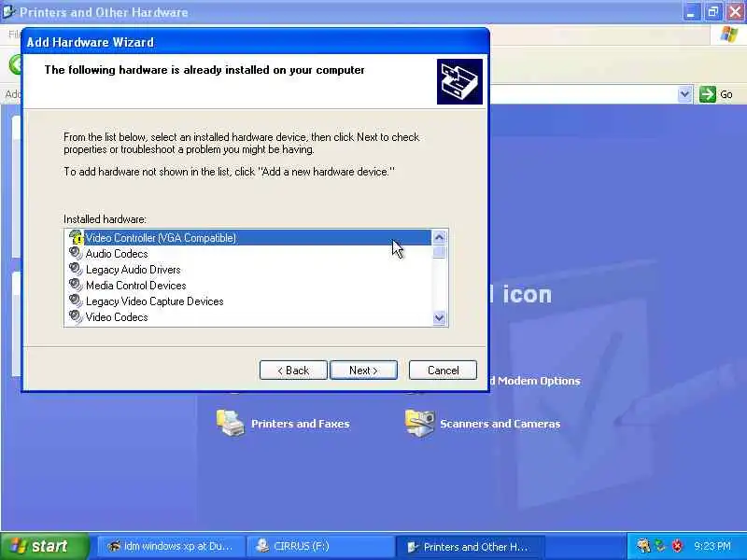Click the warning icon beside Video Controller
This screenshot has width=747, height=560.
[x=76, y=237]
